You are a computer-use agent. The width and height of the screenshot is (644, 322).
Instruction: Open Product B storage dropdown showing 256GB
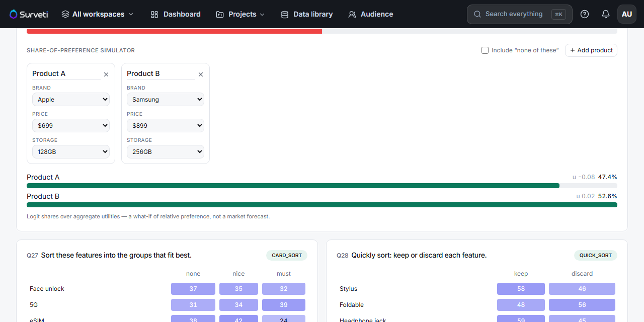tap(166, 152)
